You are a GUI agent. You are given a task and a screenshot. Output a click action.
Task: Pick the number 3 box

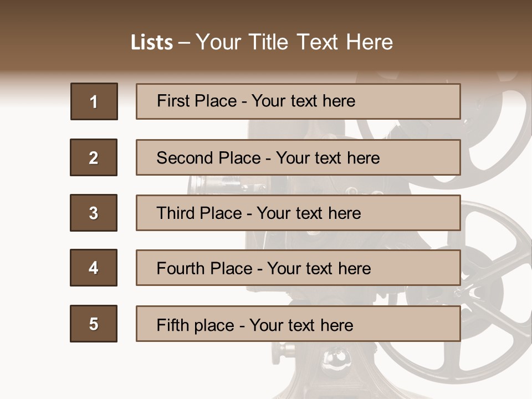point(94,213)
